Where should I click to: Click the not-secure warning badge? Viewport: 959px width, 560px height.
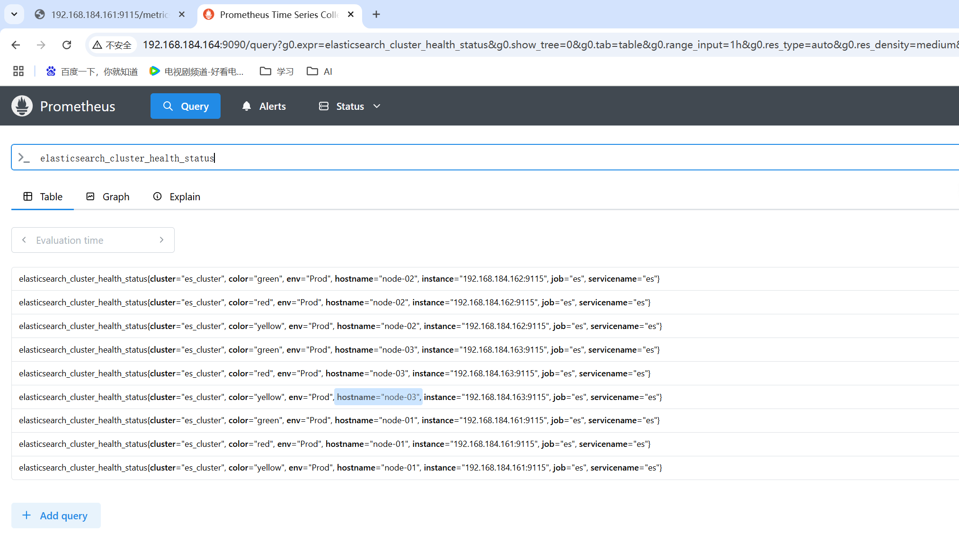pyautogui.click(x=112, y=44)
